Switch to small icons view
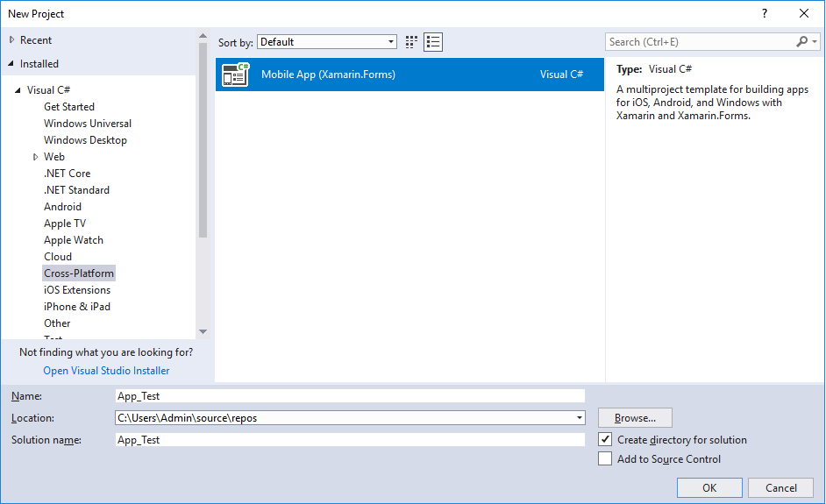The width and height of the screenshot is (826, 504). tap(411, 42)
